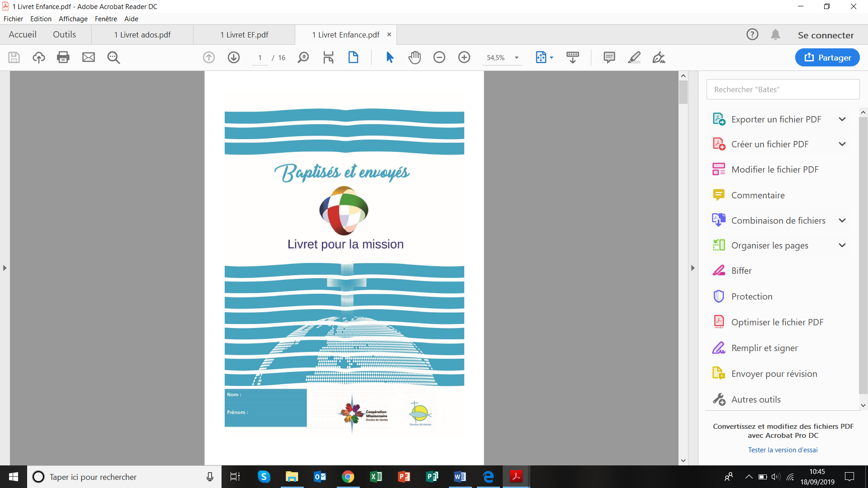Click the Zoom in plus icon
This screenshot has height=488, width=868.
[x=464, y=57]
